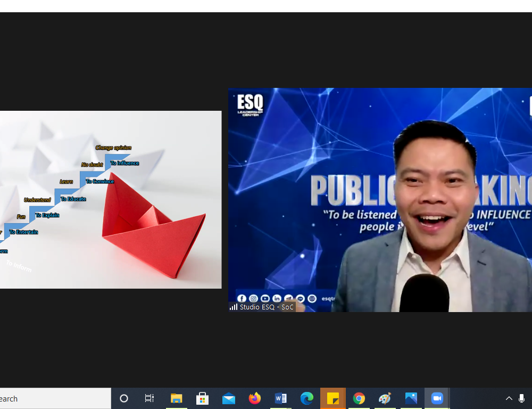
Task: Expand hidden system tray icons
Action: (x=509, y=398)
